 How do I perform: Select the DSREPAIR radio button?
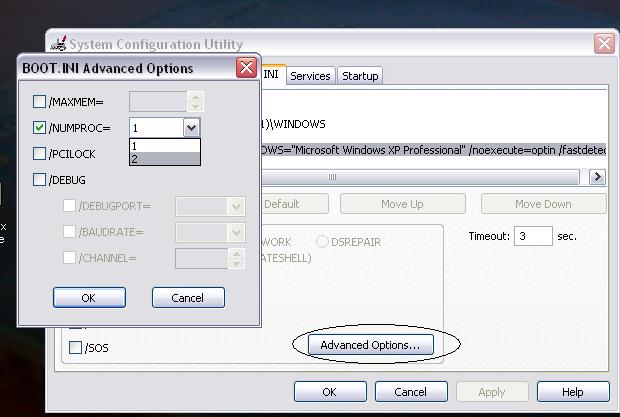click(x=322, y=242)
